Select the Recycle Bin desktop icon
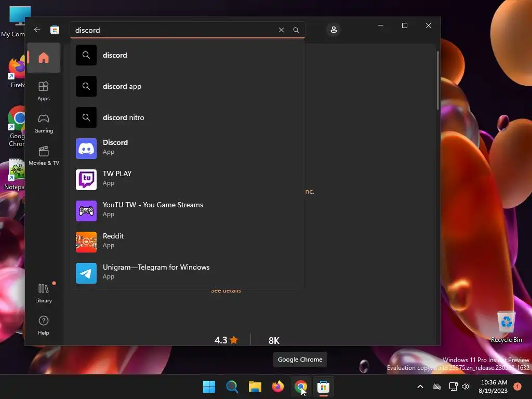532x399 pixels. (x=506, y=327)
